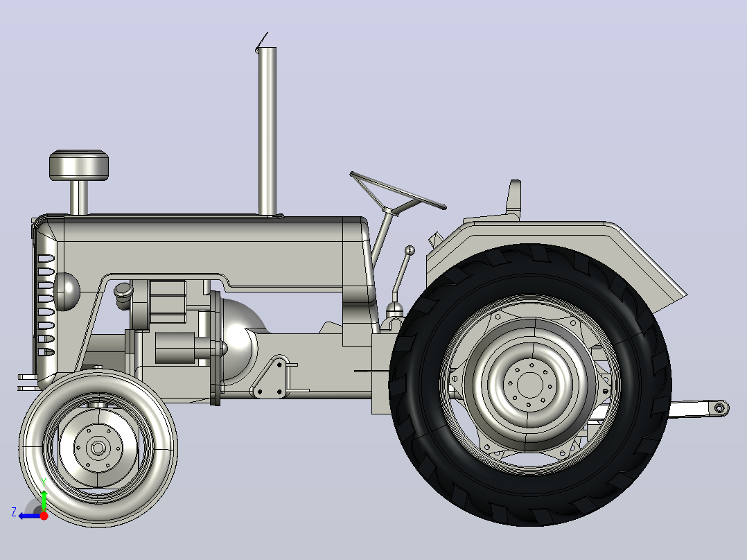Select the air cleaner cap above the hood
This screenshot has height=560, width=747.
click(79, 166)
